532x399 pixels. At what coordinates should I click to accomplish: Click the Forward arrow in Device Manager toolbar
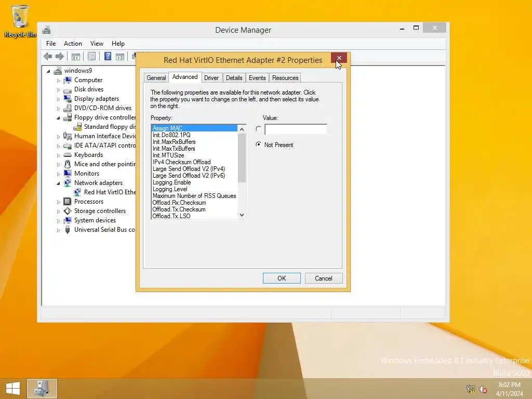[60, 56]
